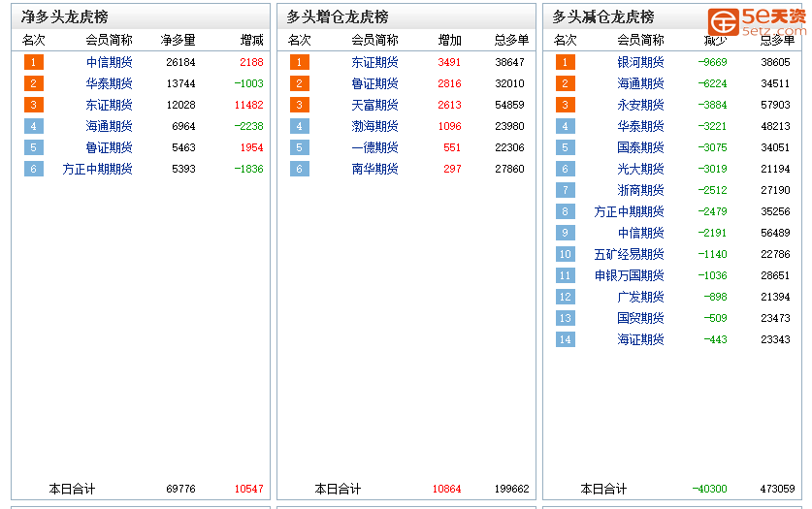Click 本日合计 label in the 净多头龙虎榜 table
Image resolution: width=812 pixels, height=509 pixels.
[x=72, y=489]
